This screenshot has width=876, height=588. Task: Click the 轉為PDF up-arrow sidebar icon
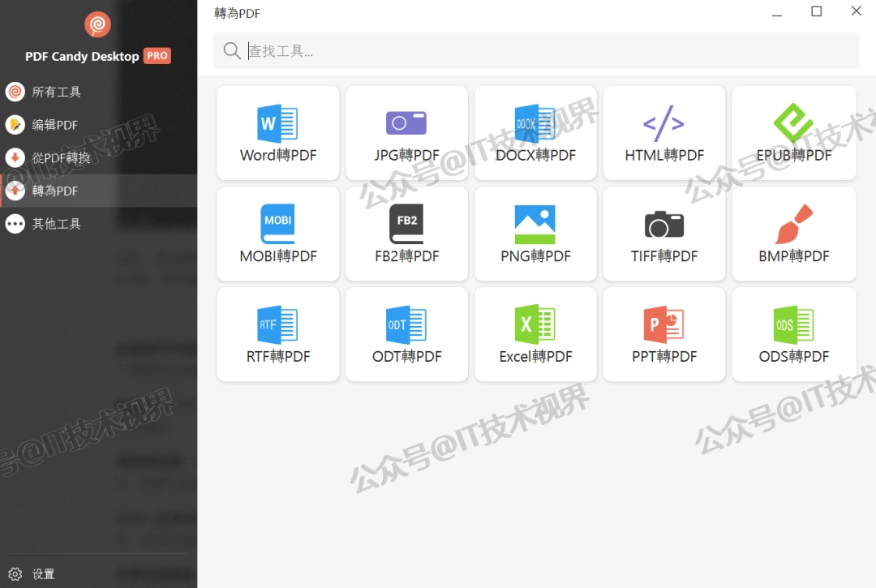pyautogui.click(x=15, y=191)
